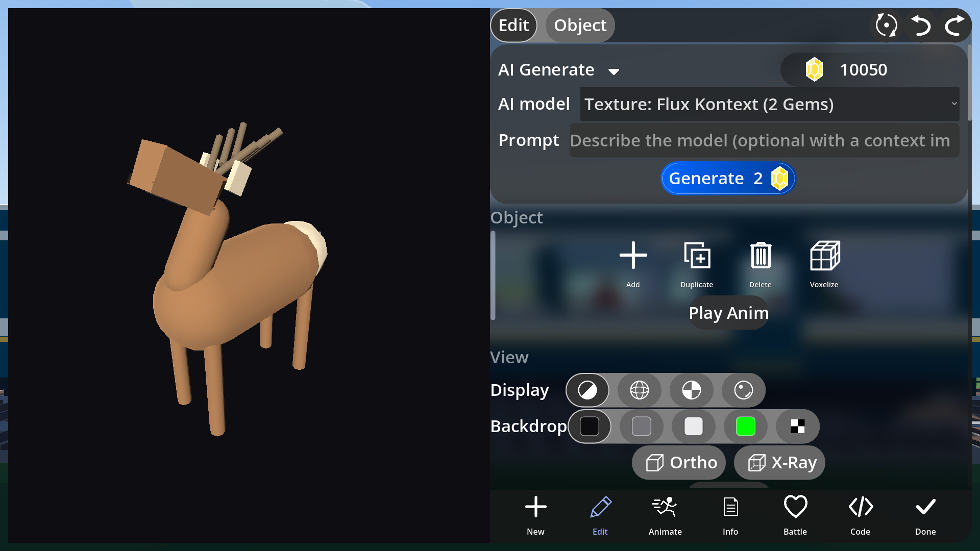Image resolution: width=980 pixels, height=551 pixels.
Task: Click the Generate 2 gems button
Action: tap(728, 179)
